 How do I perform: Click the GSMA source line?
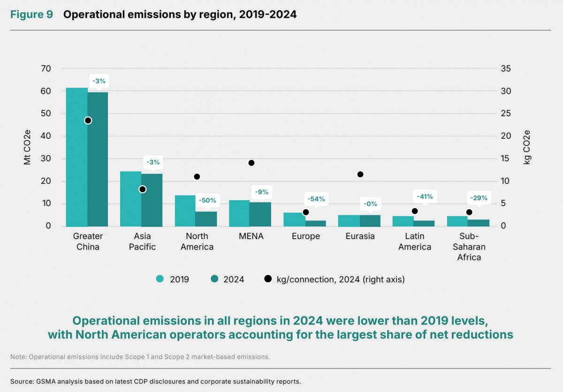pyautogui.click(x=156, y=381)
